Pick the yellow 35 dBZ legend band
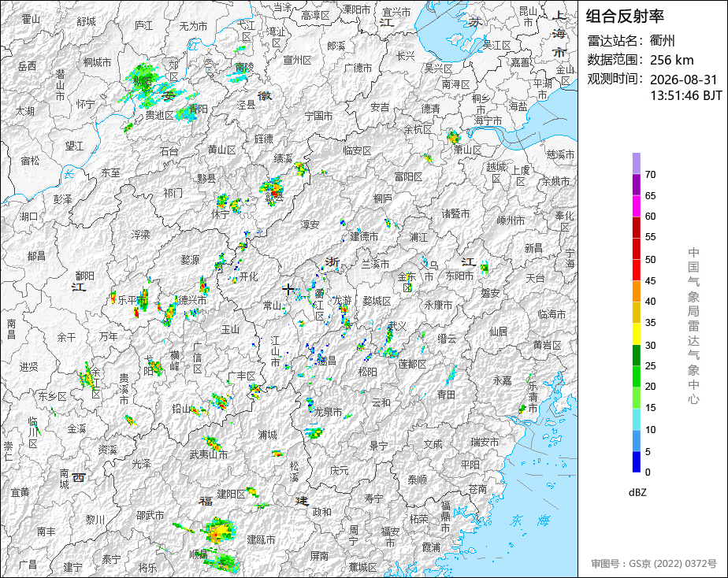The height and width of the screenshot is (578, 728). pyautogui.click(x=636, y=313)
